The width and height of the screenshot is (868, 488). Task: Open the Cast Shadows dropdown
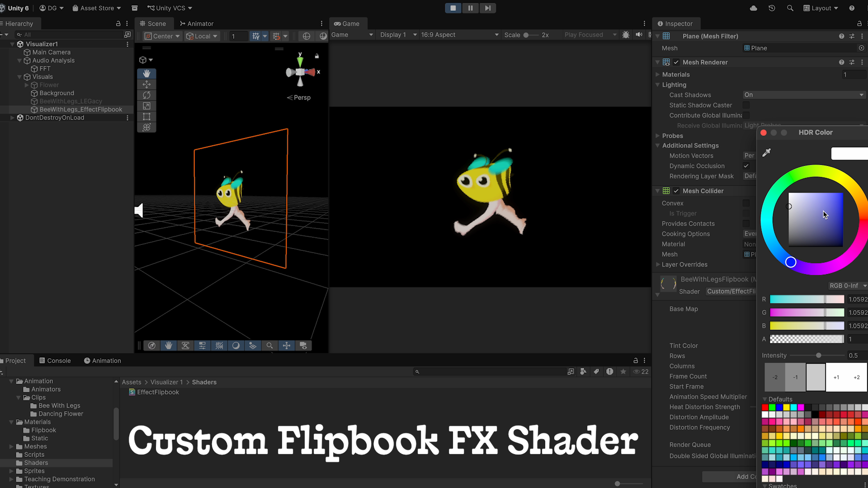804,95
